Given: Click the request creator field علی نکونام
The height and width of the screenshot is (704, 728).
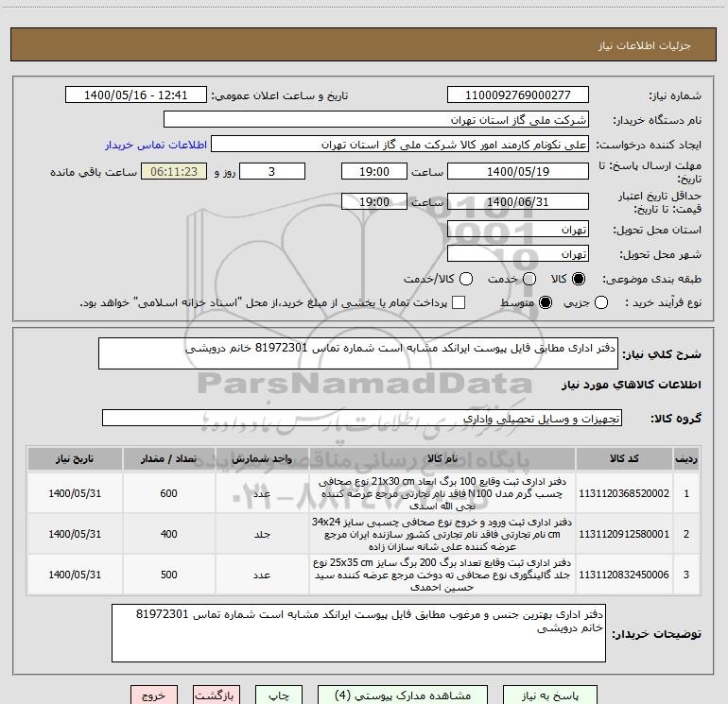Looking at the screenshot, I should click(400, 145).
